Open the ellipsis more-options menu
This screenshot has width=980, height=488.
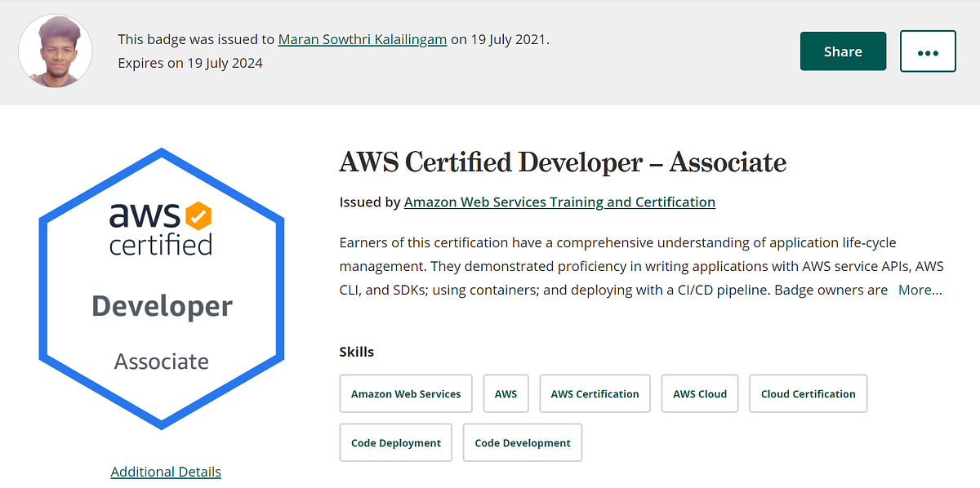coord(928,51)
